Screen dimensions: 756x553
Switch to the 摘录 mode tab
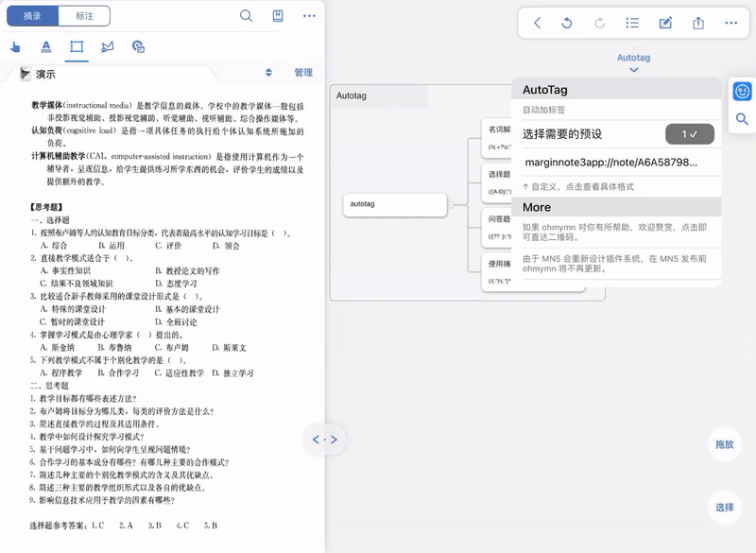[x=33, y=16]
